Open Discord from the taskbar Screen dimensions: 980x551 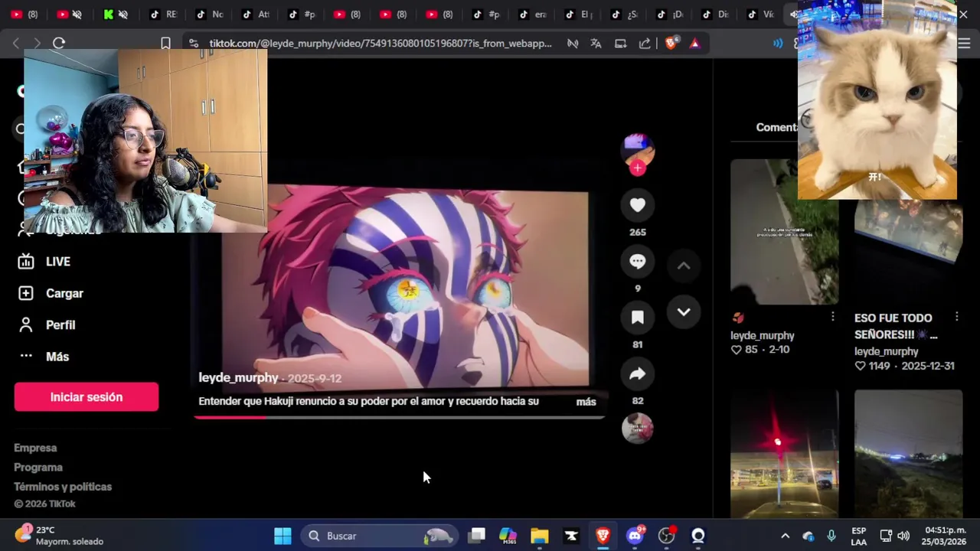coord(635,536)
